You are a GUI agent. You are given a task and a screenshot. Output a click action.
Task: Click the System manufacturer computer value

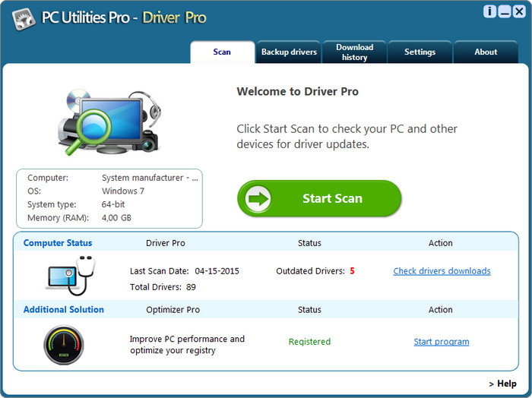coord(150,178)
